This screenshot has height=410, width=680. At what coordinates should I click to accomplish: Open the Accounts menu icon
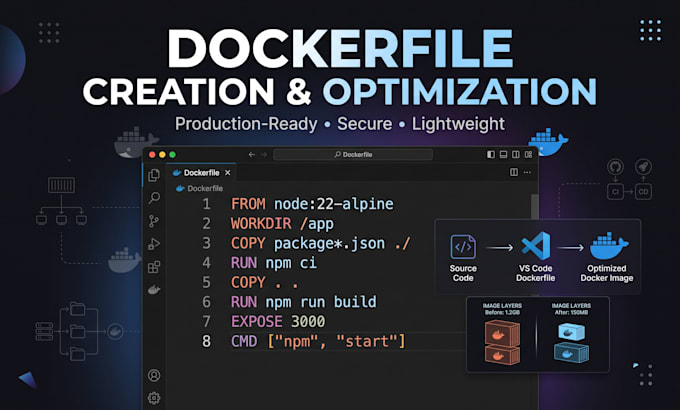point(154,375)
